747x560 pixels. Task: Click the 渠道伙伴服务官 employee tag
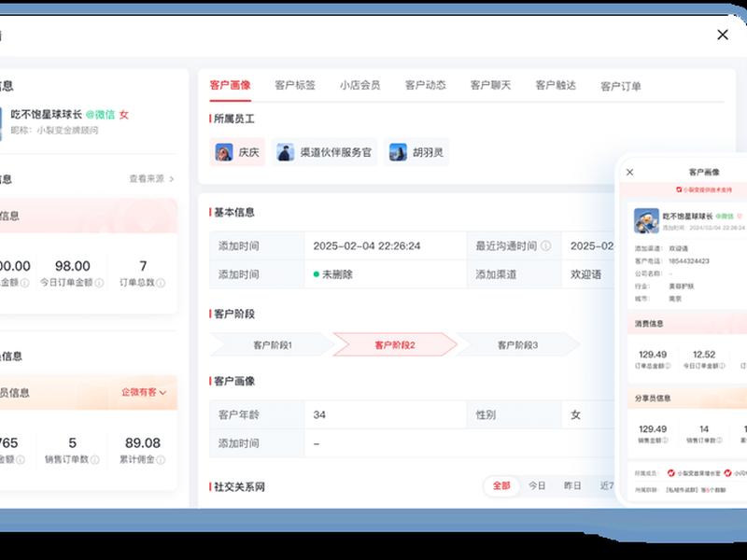tap(324, 152)
